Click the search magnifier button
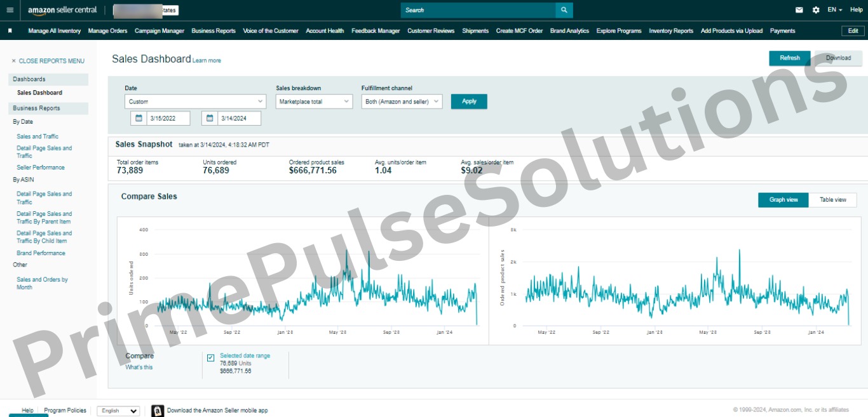This screenshot has width=868, height=417. click(564, 10)
